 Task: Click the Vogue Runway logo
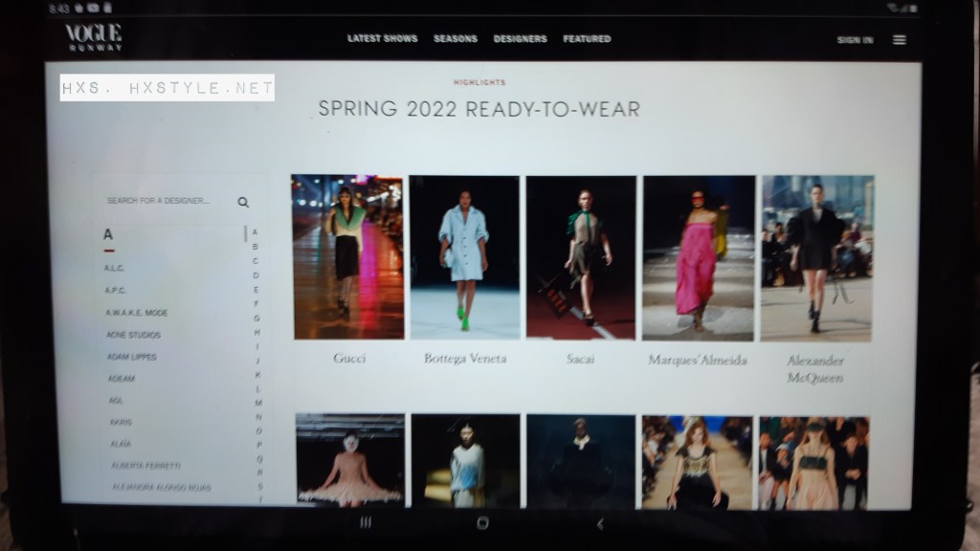pos(94,37)
